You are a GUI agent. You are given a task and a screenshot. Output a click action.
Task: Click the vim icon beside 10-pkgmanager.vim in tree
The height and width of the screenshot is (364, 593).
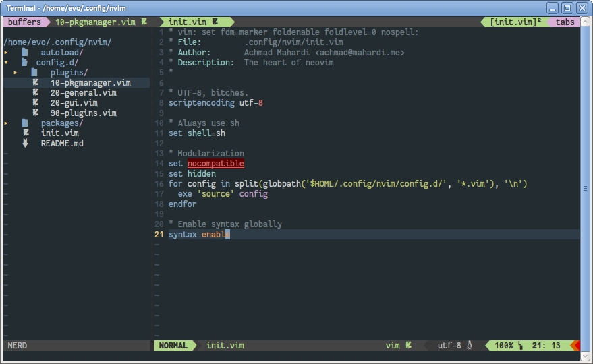36,82
